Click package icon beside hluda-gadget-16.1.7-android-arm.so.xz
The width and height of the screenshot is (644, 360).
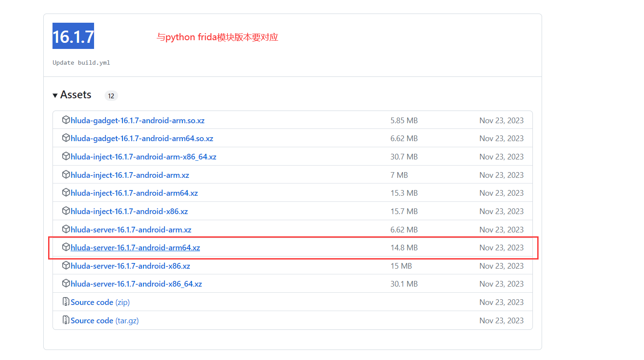[x=66, y=120]
